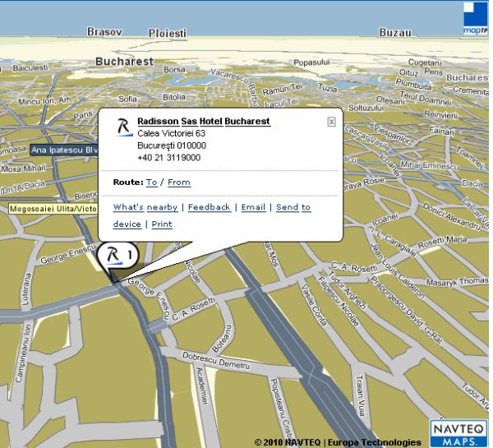Click the Radisson map marker numbered 1

click(117, 255)
